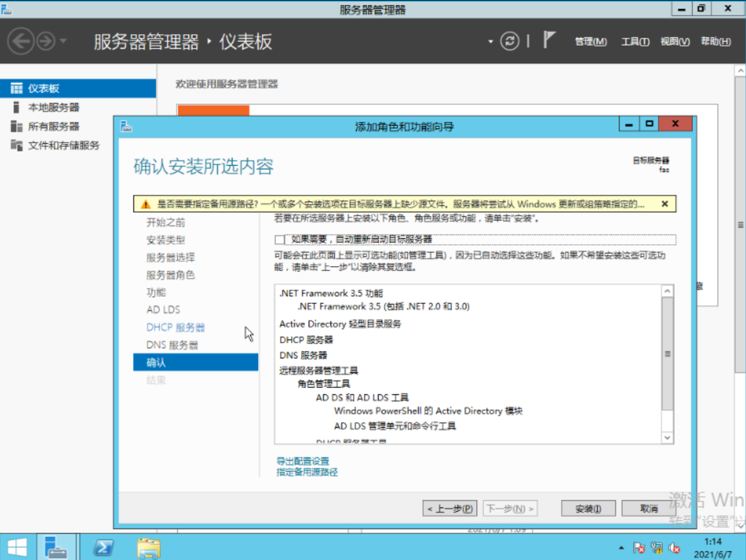Open the 管理 menu
This screenshot has width=746, height=560.
[590, 41]
